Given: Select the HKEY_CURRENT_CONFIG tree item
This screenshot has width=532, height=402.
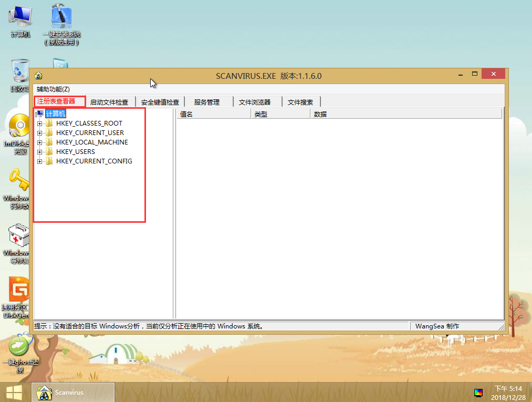Looking at the screenshot, I should coord(94,161).
